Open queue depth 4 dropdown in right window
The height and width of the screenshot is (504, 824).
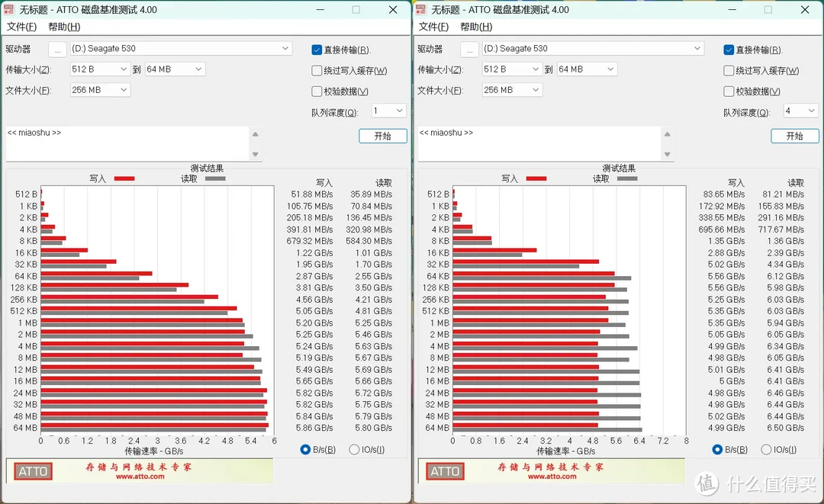coord(800,111)
